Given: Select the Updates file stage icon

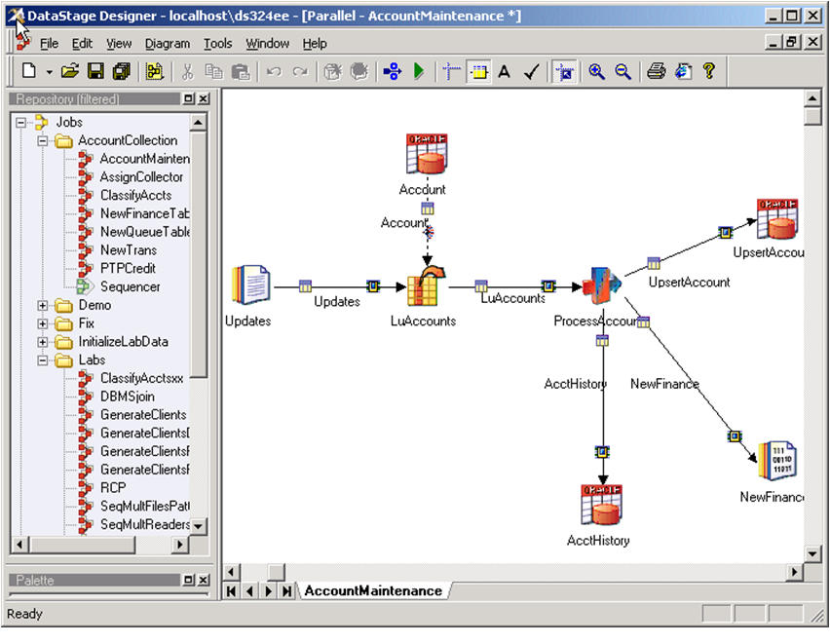Looking at the screenshot, I should (x=250, y=285).
